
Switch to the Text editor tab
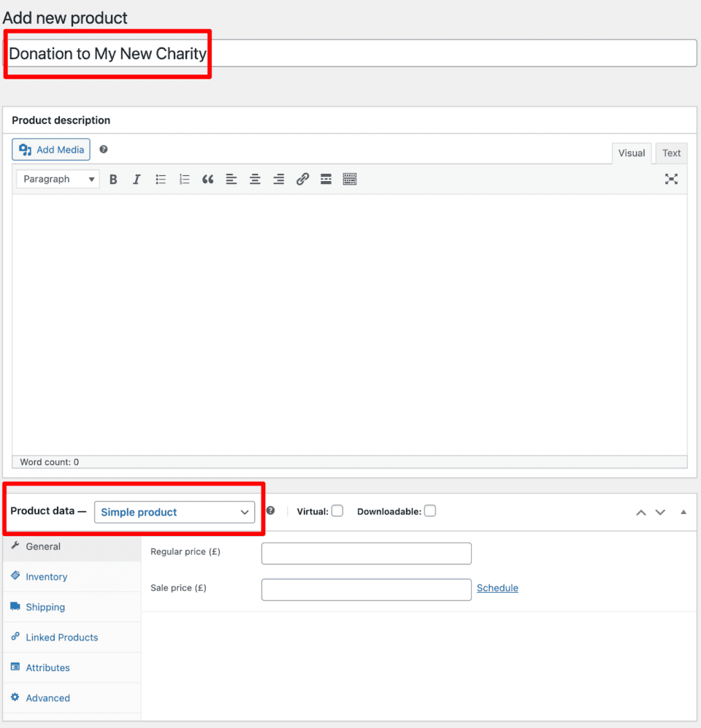click(671, 153)
